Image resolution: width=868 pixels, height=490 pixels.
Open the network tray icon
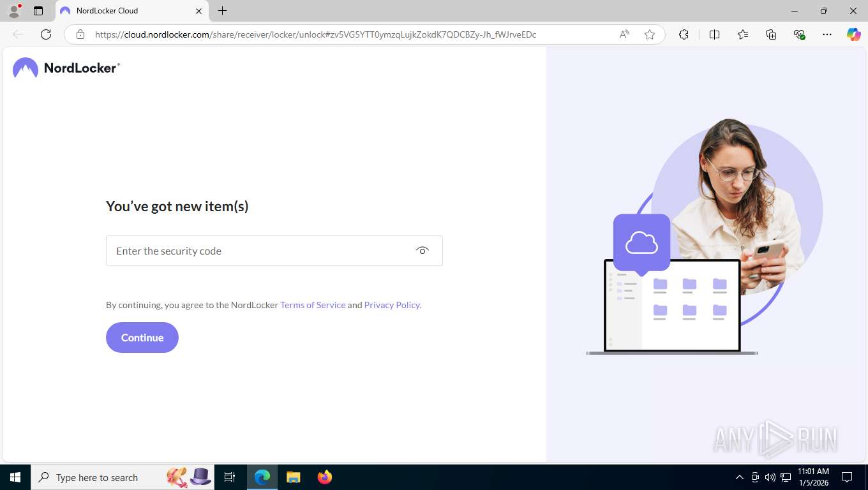786,477
